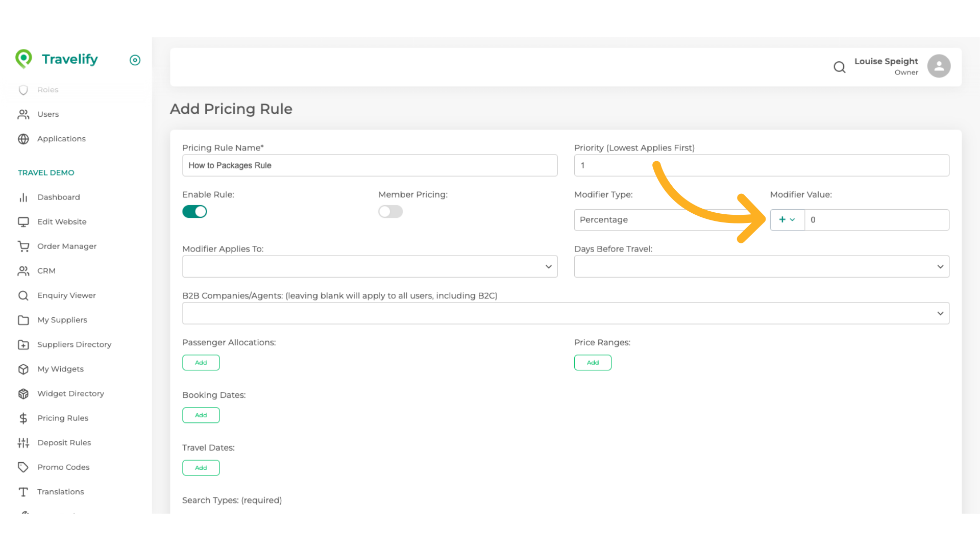Click Add under Passenger Allocations
Viewport: 980px width, 551px height.
201,363
